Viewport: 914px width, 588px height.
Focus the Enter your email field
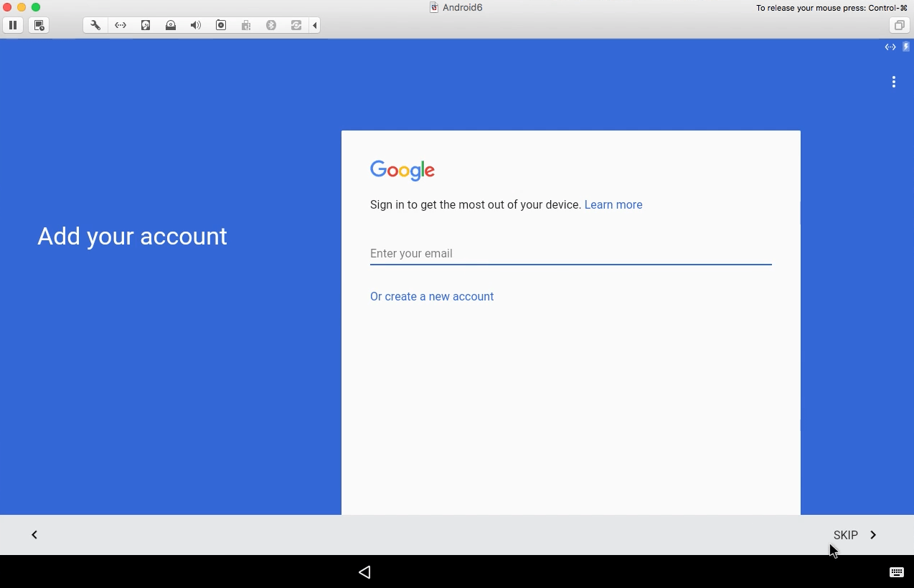pyautogui.click(x=571, y=253)
